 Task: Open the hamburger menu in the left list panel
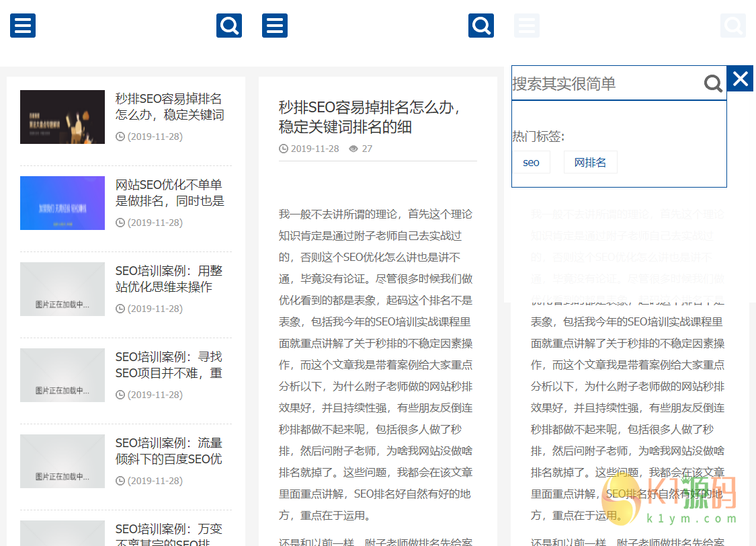coord(23,26)
